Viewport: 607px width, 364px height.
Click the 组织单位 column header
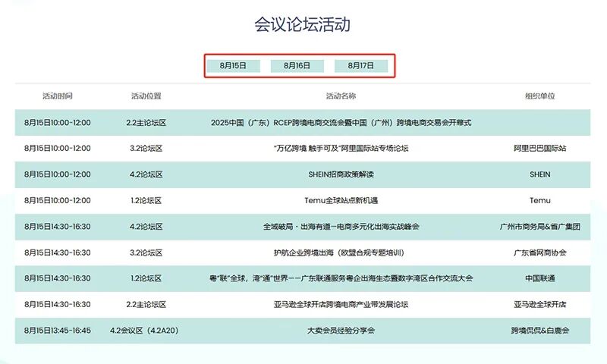pos(540,96)
